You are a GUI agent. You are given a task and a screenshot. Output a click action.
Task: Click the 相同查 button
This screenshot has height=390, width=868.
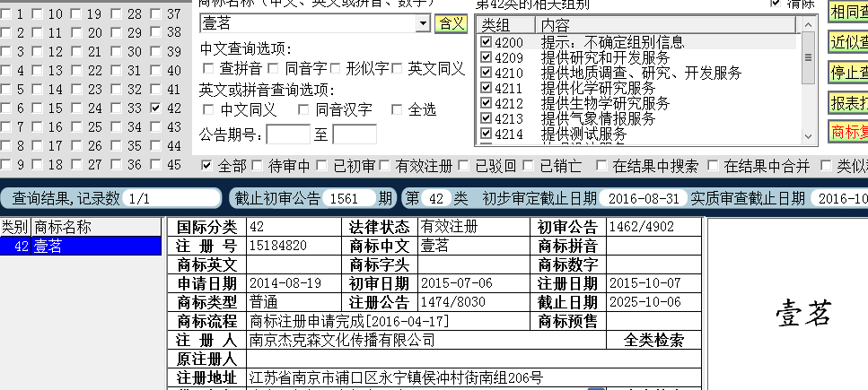[848, 12]
